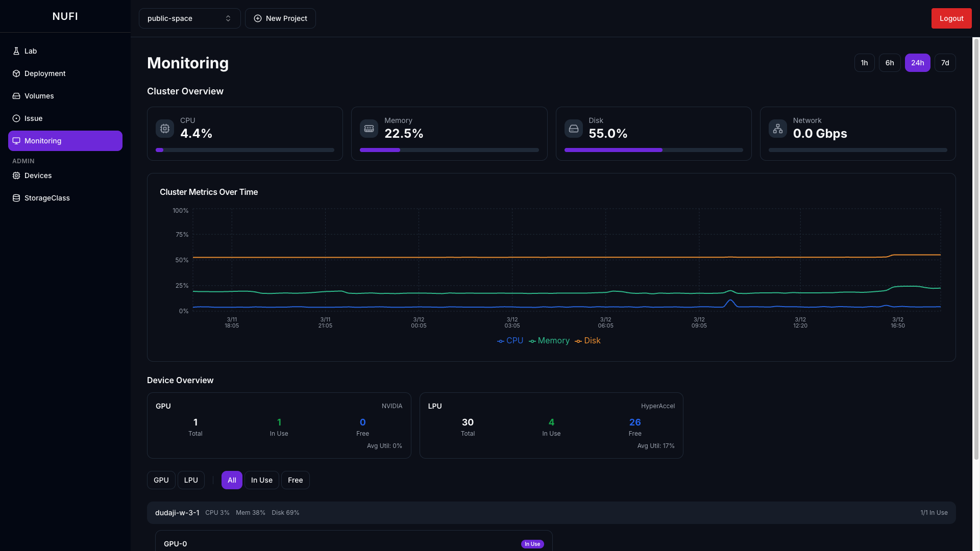This screenshot has width=980, height=551.
Task: Toggle the Memory series in chart legend
Action: tap(549, 341)
